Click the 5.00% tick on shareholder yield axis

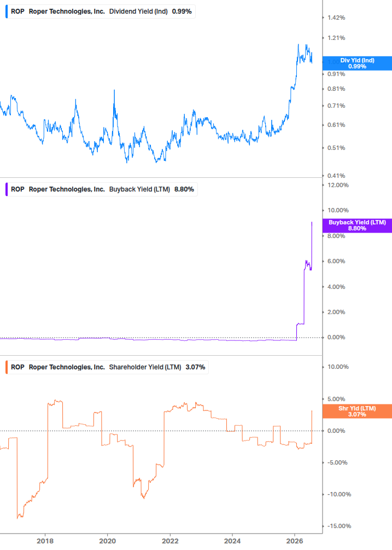click(x=336, y=399)
